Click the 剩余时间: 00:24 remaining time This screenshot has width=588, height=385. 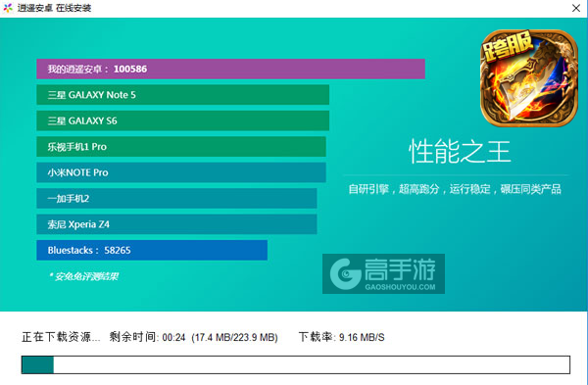coord(147,337)
